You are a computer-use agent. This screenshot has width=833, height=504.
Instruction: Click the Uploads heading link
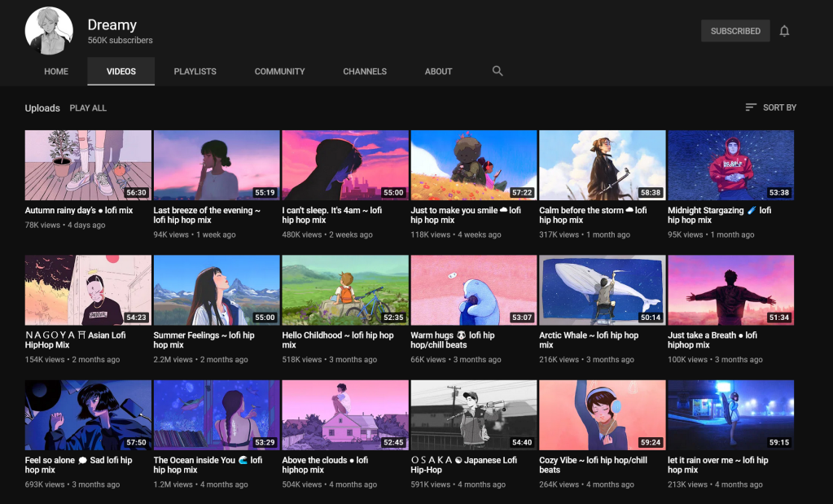tap(42, 108)
